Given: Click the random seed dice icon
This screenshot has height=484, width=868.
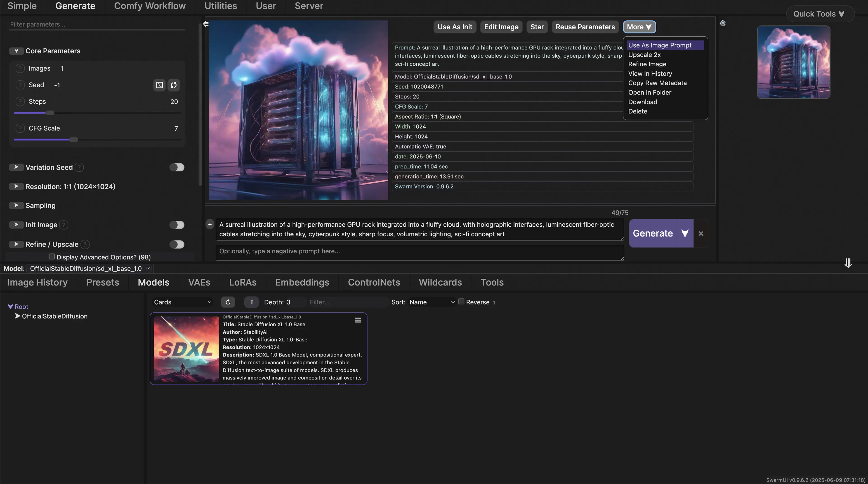Looking at the screenshot, I should [x=159, y=85].
